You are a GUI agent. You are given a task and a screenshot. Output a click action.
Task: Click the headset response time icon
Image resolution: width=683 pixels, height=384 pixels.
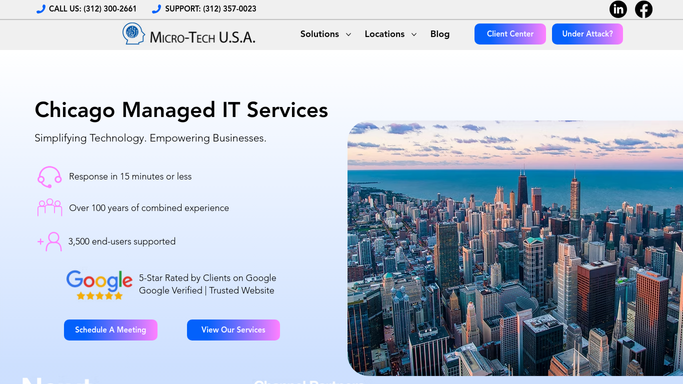click(x=49, y=177)
